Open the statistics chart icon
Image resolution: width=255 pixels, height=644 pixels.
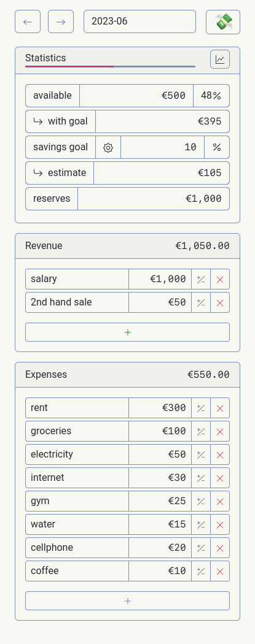[220, 59]
